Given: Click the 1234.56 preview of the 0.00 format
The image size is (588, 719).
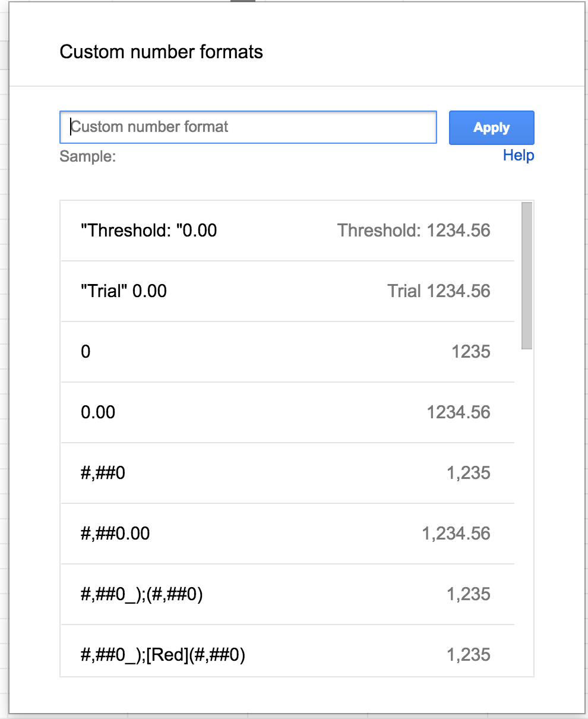Looking at the screenshot, I should click(x=458, y=412).
